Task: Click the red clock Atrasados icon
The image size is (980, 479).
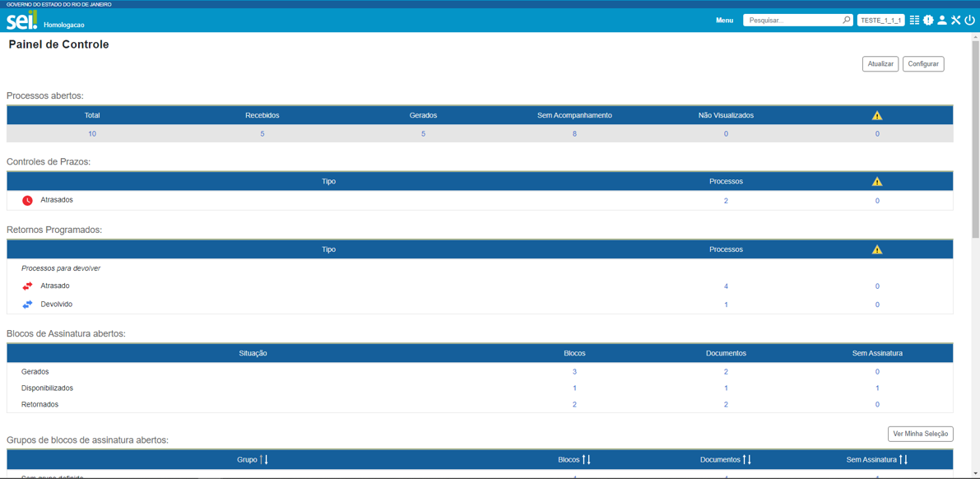Action: pos(27,201)
